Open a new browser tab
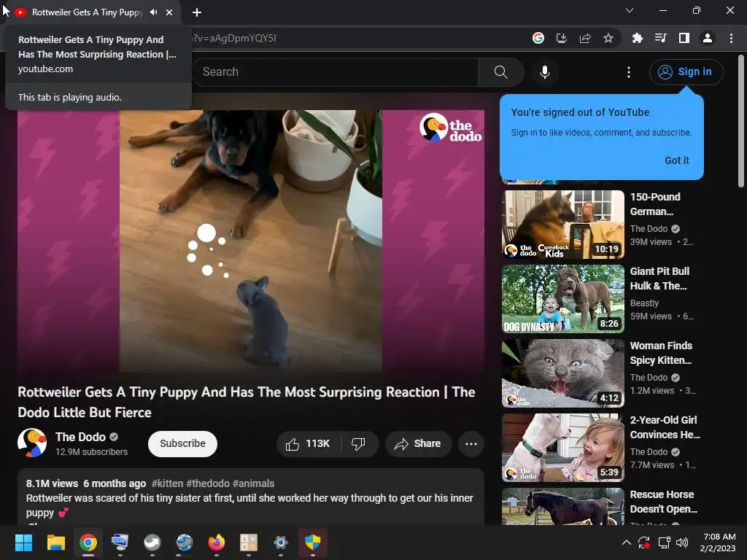Image resolution: width=747 pixels, height=560 pixels. click(197, 12)
